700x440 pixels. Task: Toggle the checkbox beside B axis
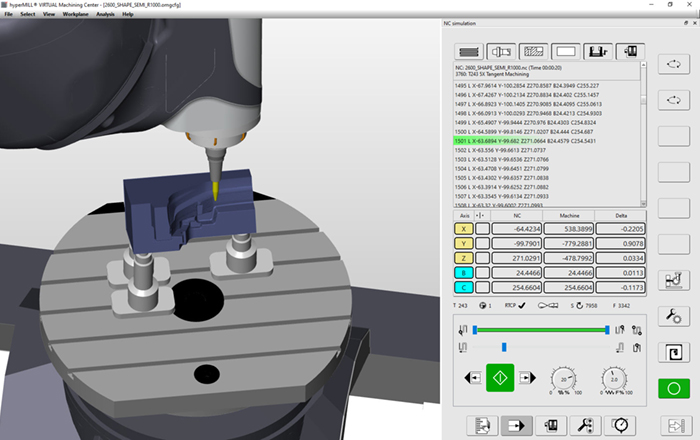(x=482, y=273)
